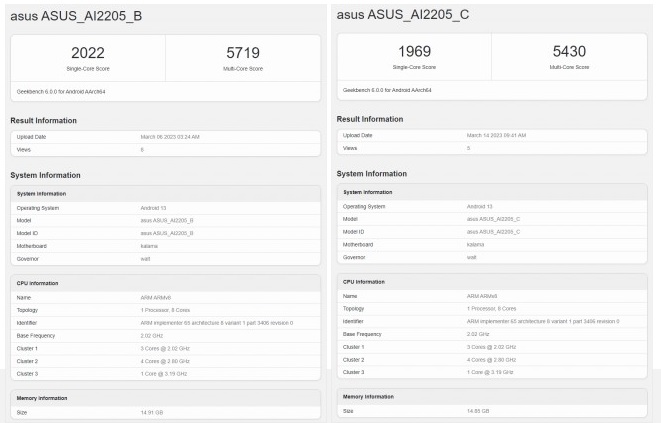
Task: Click "Geekbench 6.0.0 for Android AArch64" in AI2205_C panel
Action: [x=387, y=90]
